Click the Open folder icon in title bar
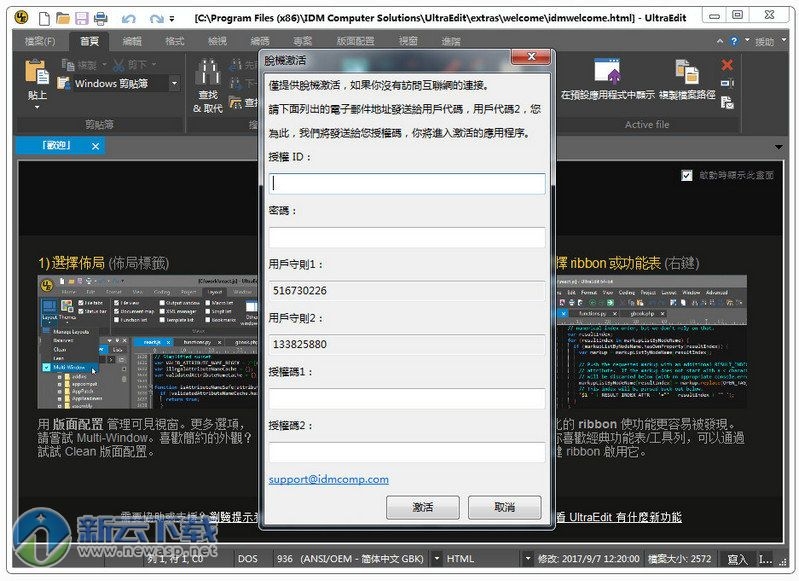Image resolution: width=799 pixels, height=581 pixels. click(62, 18)
